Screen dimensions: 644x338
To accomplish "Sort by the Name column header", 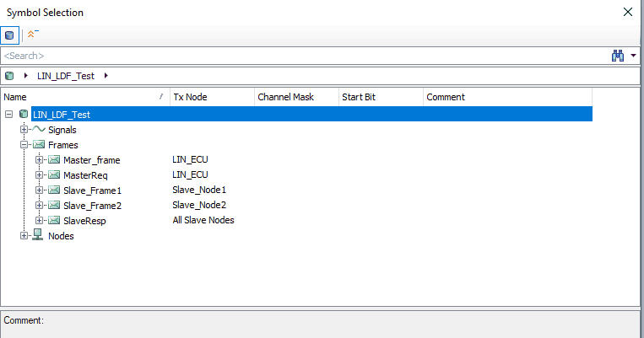I will point(85,97).
